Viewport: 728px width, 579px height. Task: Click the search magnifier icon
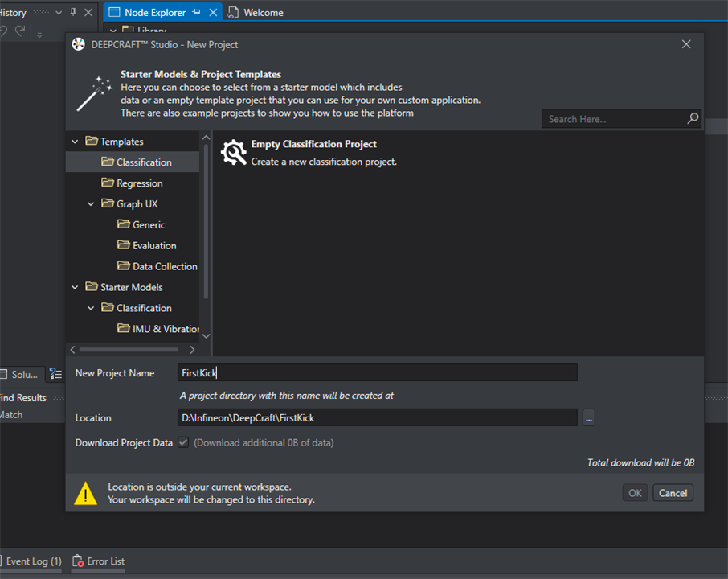(693, 118)
